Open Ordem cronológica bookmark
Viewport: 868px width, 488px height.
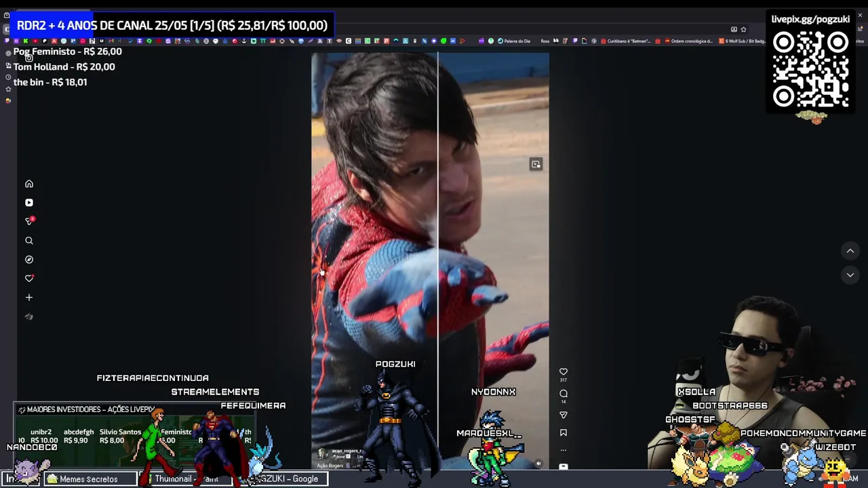(688, 41)
